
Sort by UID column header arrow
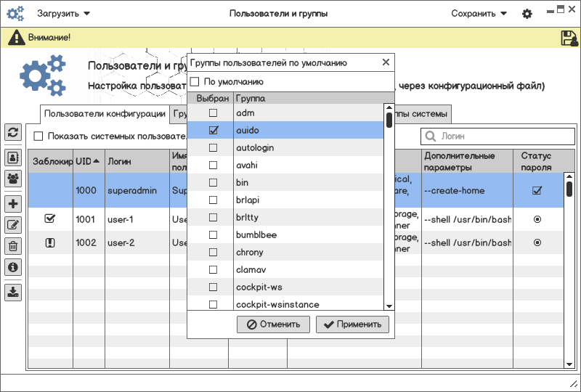(97, 161)
